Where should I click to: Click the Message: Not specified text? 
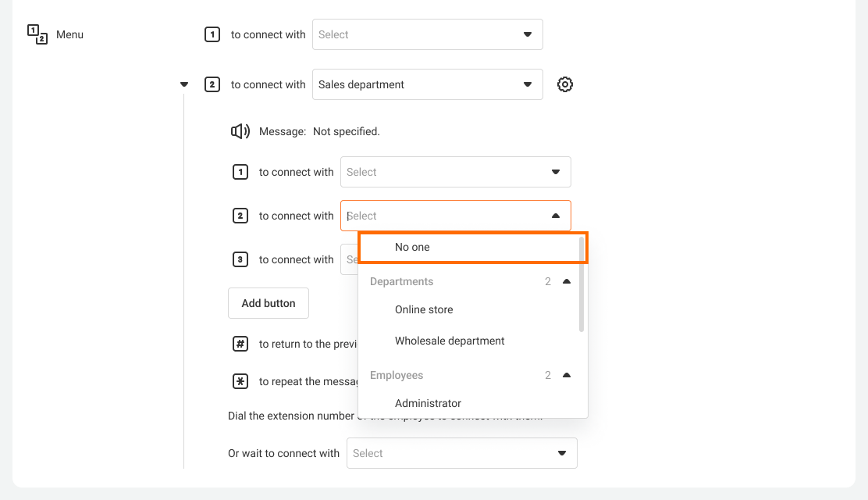click(x=319, y=131)
